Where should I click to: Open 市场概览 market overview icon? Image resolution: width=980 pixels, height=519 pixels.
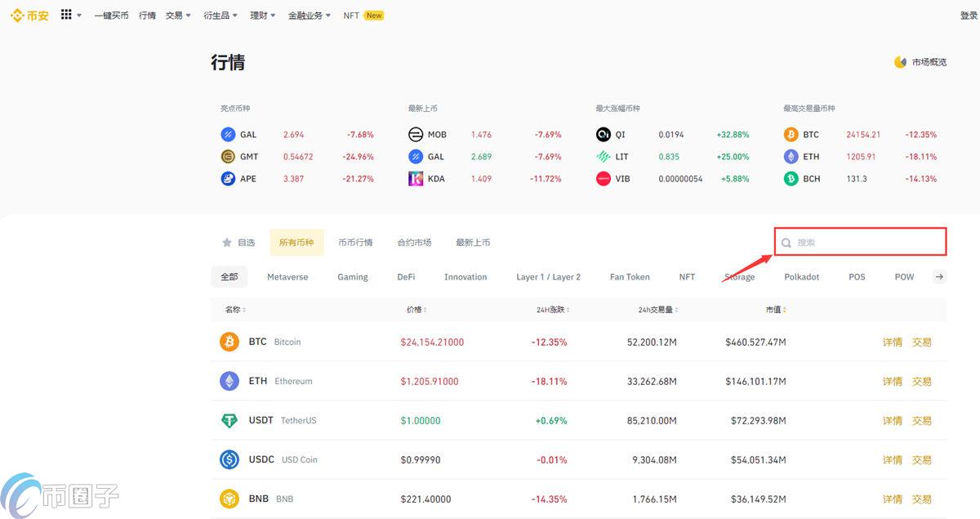(x=901, y=62)
